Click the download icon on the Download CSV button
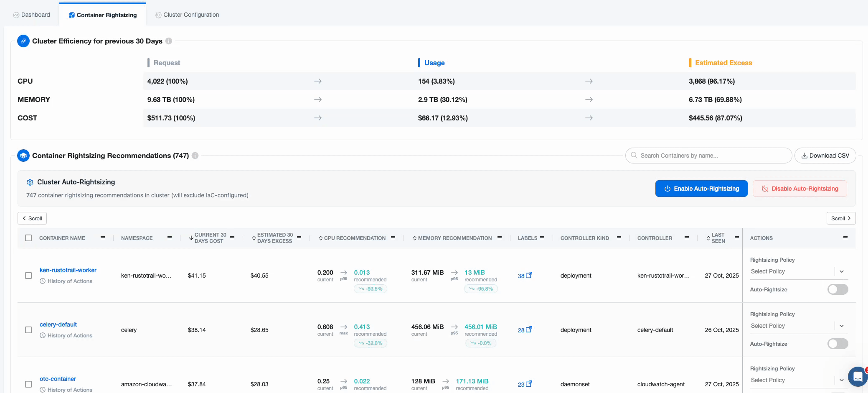This screenshot has width=868, height=393. tap(804, 155)
